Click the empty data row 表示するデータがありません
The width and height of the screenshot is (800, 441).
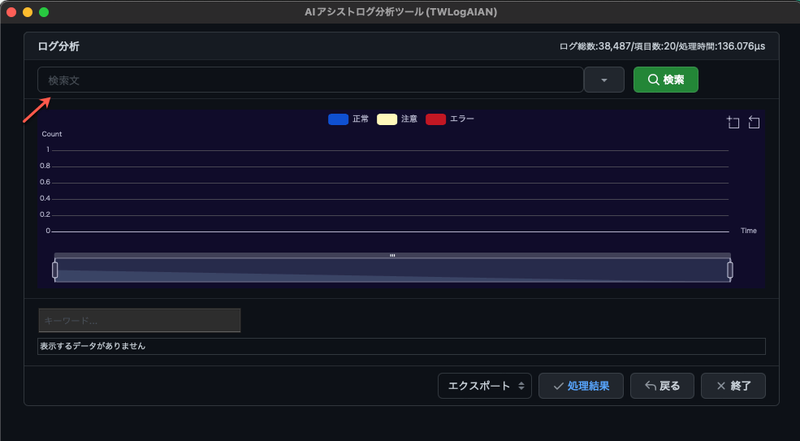(x=400, y=346)
